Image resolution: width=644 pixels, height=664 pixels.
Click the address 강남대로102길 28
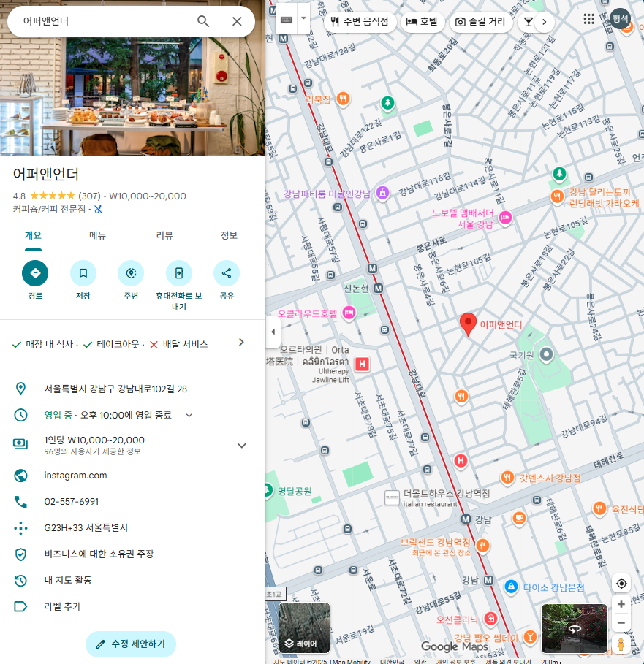pos(115,389)
